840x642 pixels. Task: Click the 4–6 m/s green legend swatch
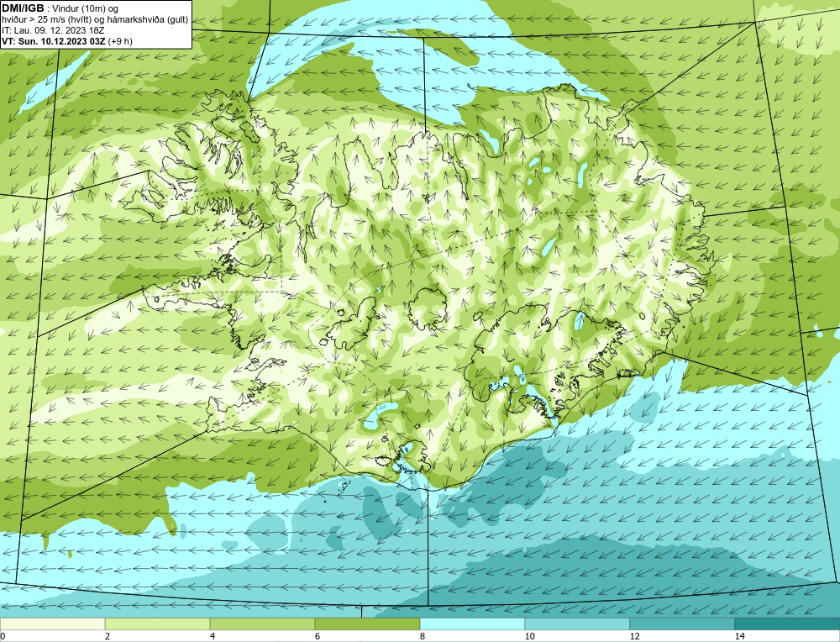point(262,624)
